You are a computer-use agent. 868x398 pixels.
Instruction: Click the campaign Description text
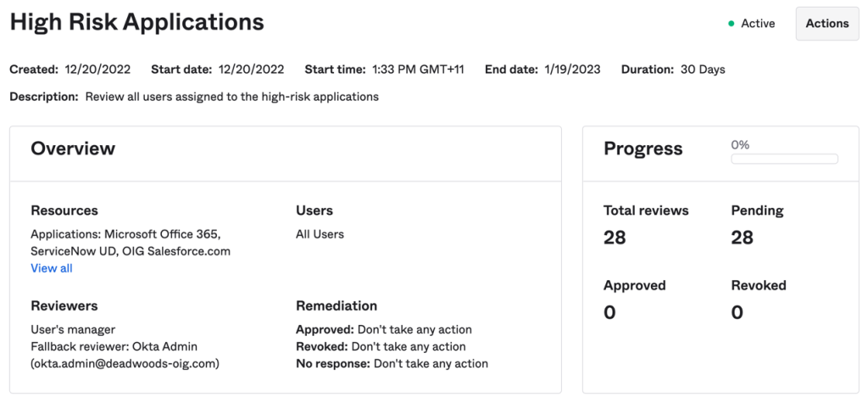(x=231, y=97)
